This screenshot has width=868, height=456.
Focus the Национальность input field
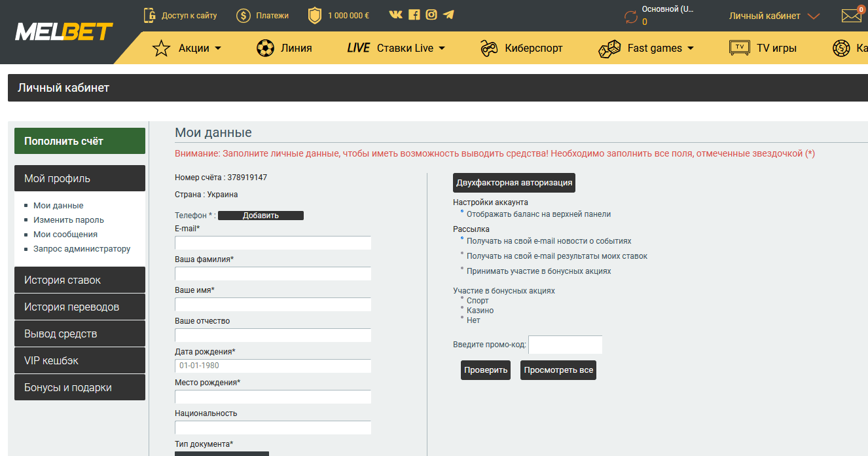pyautogui.click(x=273, y=428)
